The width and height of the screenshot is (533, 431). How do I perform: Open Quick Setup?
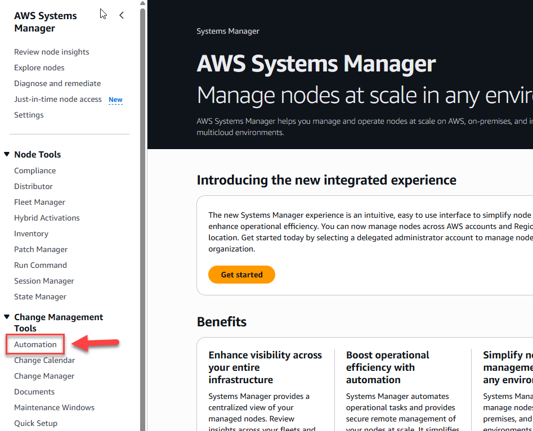36,423
